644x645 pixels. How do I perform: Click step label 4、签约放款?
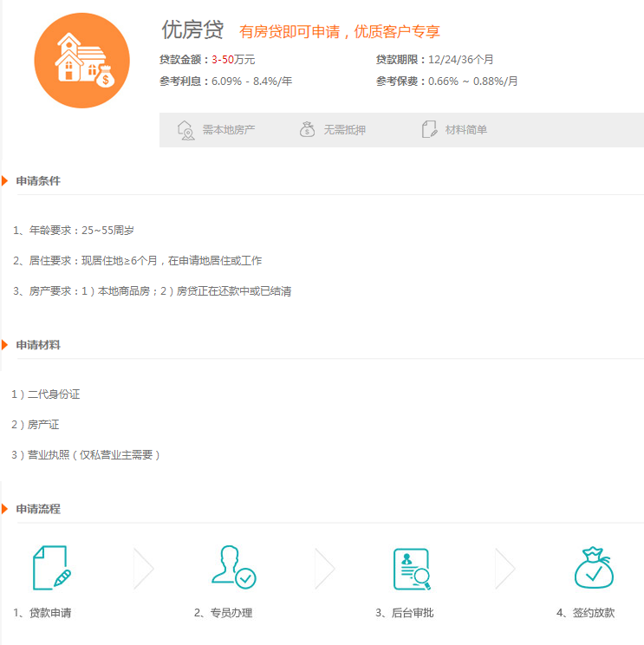(586, 613)
